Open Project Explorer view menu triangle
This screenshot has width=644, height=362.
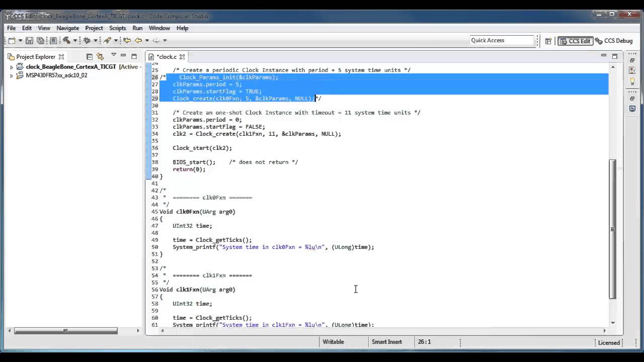click(114, 55)
